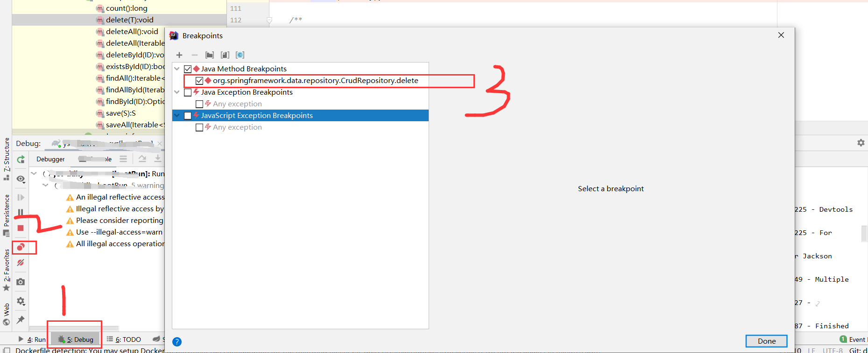Collapse JavaScript Exception Breakpoints group
Screen dimensions: 868x353
pyautogui.click(x=177, y=116)
